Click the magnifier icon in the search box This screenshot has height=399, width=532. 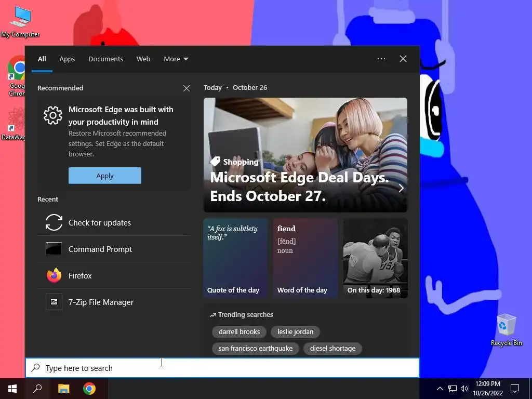[36, 368]
